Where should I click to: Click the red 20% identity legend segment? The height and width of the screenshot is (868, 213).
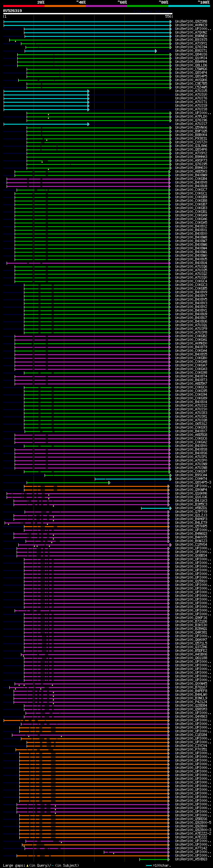point(24,6)
